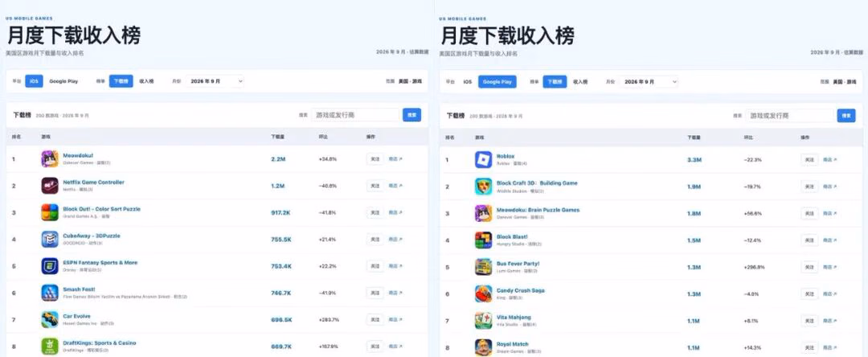Image resolution: width=868 pixels, height=357 pixels.
Task: Click 关注 for Vita Mahjong
Action: (x=809, y=321)
